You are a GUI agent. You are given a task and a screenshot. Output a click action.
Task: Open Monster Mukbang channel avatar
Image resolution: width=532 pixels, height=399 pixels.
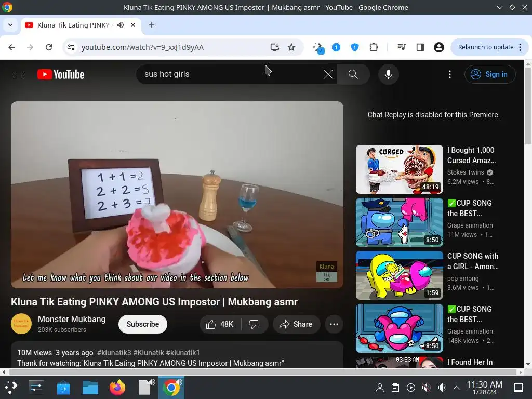click(x=21, y=324)
